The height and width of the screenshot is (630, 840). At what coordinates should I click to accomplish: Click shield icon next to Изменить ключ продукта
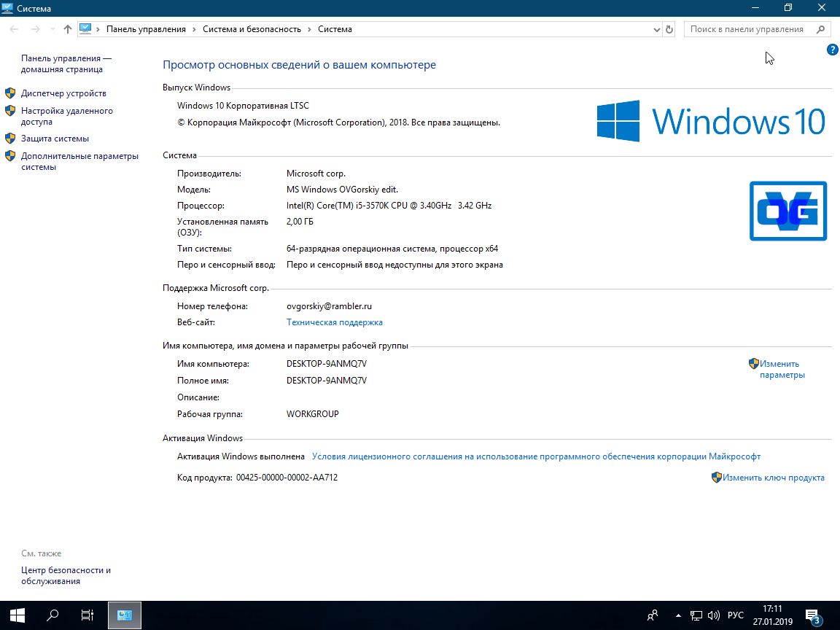717,478
